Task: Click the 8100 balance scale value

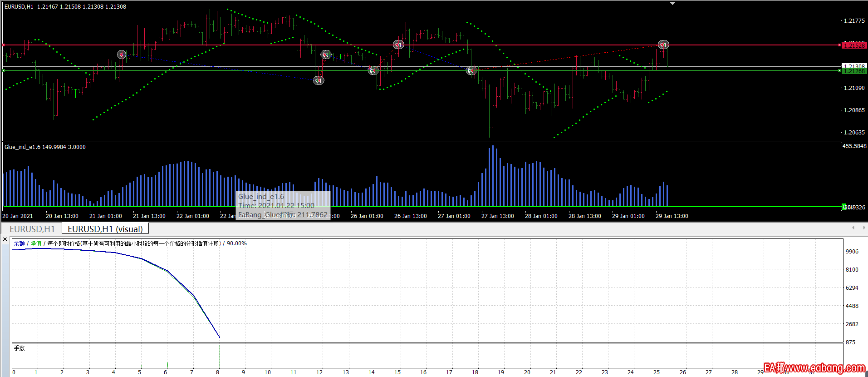Action: (852, 270)
